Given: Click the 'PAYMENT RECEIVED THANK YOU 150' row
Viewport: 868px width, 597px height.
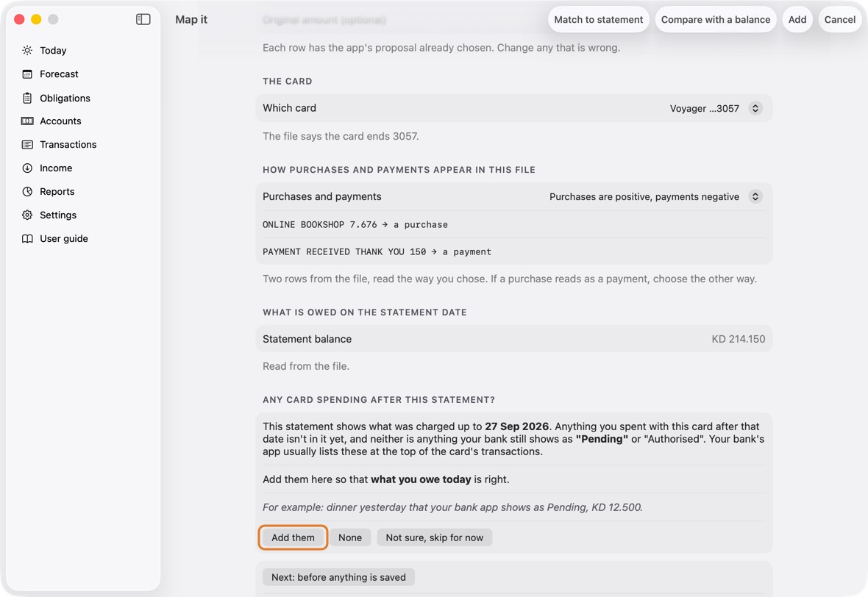Looking at the screenshot, I should 513,251.
